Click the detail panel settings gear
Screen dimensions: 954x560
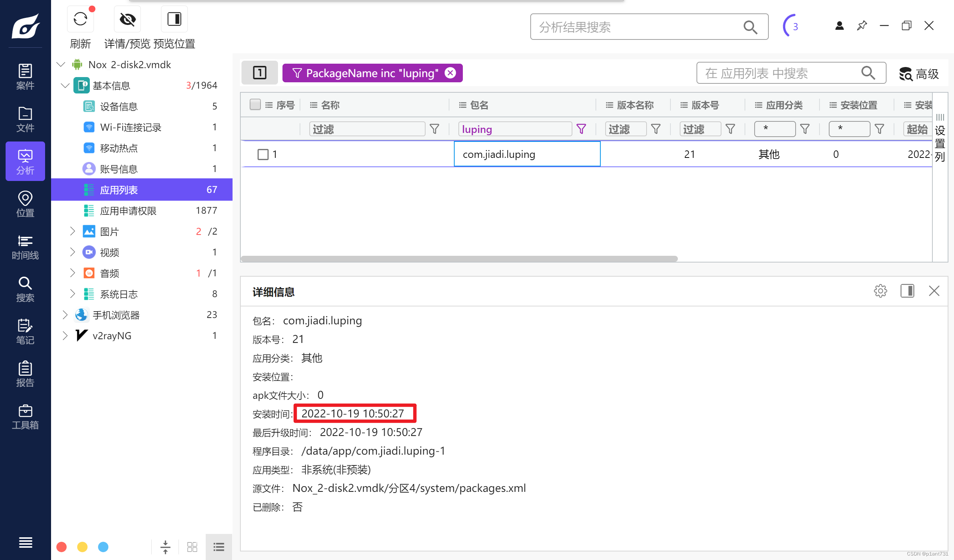click(880, 291)
